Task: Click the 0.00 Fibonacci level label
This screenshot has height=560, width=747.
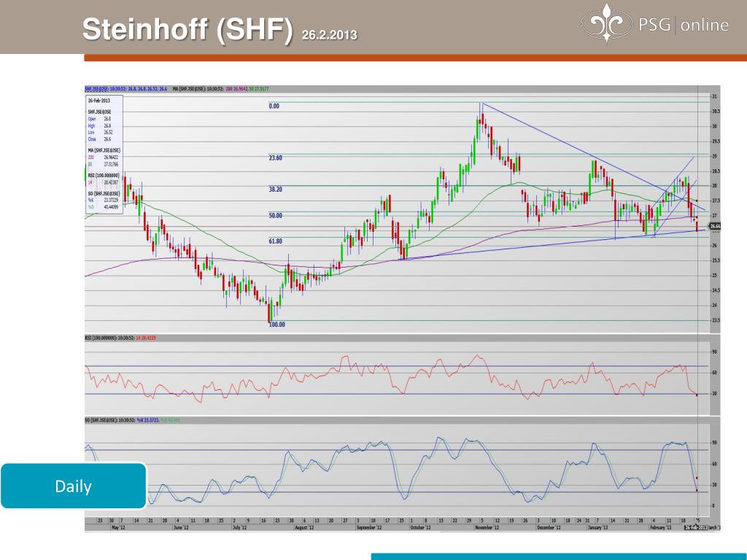Action: 274,106
